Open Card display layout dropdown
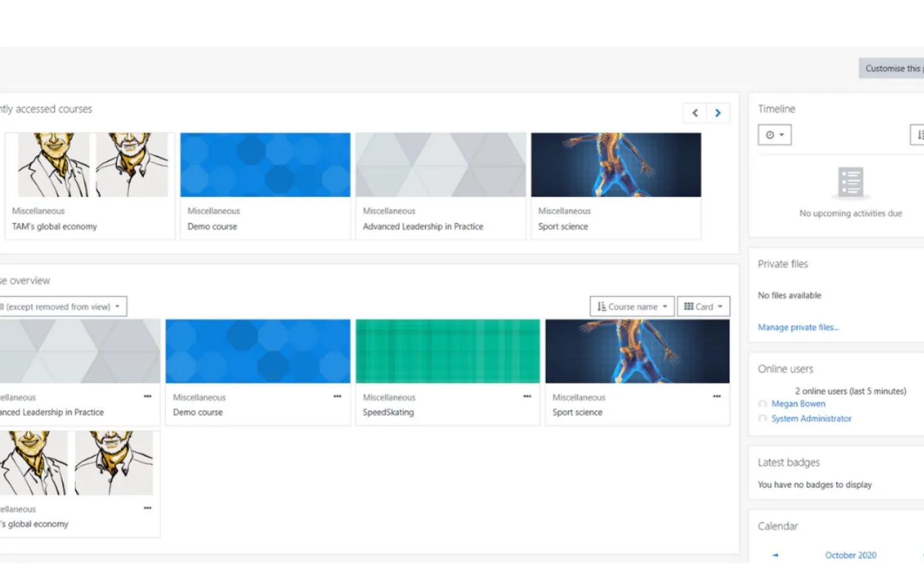Image resolution: width=924 pixels, height=578 pixels. pos(703,306)
